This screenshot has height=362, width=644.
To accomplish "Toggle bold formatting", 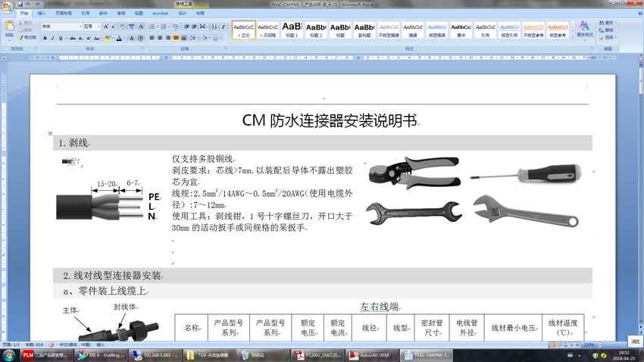I will tap(45, 38).
